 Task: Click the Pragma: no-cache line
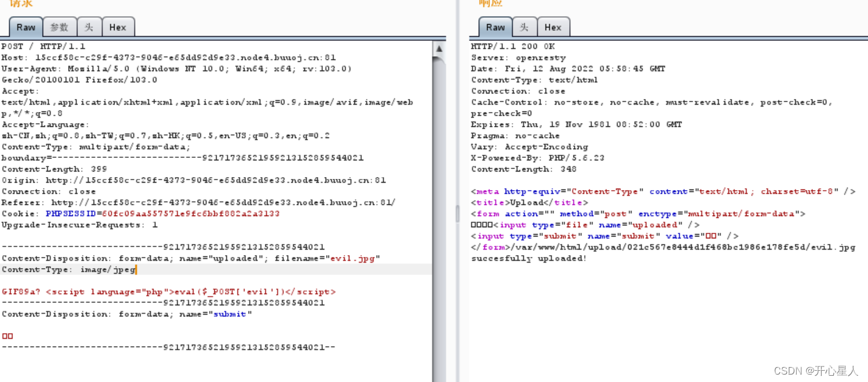click(515, 136)
